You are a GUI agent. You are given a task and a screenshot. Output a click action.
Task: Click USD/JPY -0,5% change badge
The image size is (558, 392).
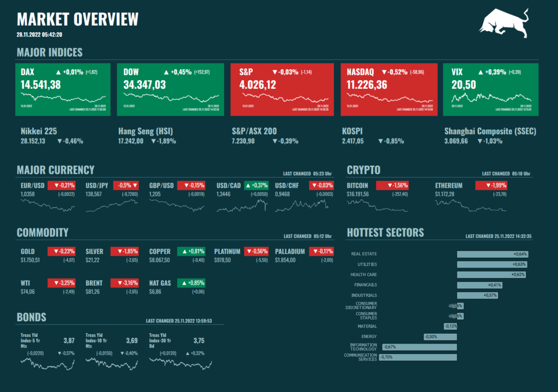(x=126, y=185)
